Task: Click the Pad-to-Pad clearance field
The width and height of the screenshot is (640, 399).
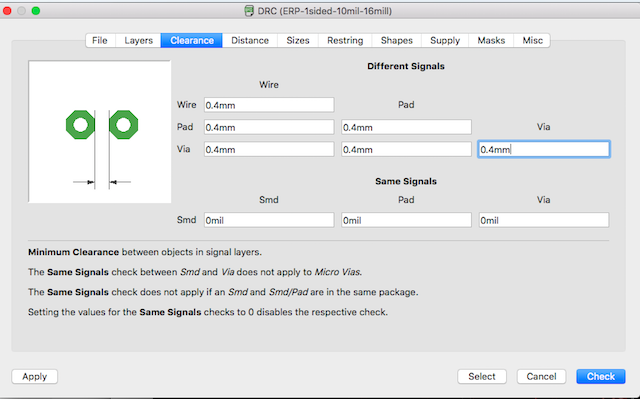Action: (x=407, y=127)
